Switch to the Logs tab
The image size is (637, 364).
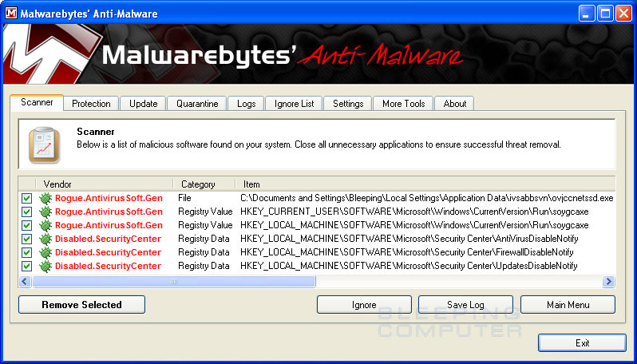pyautogui.click(x=246, y=104)
